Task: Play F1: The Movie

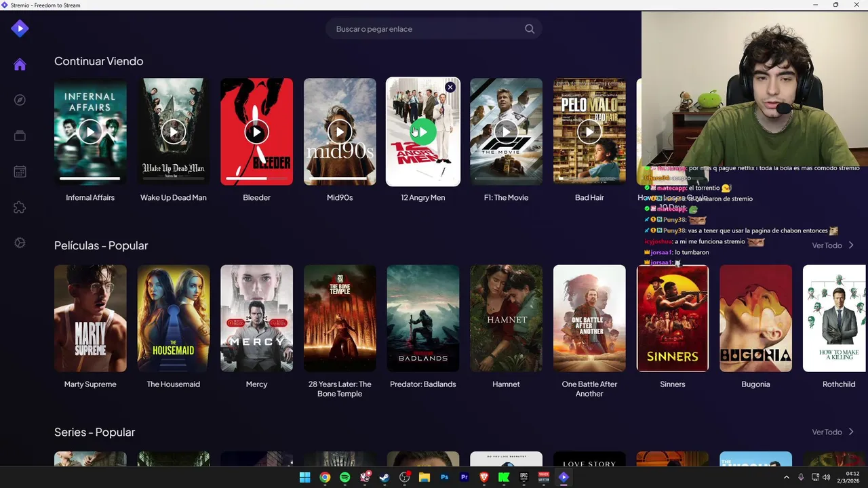Action: [x=506, y=131]
